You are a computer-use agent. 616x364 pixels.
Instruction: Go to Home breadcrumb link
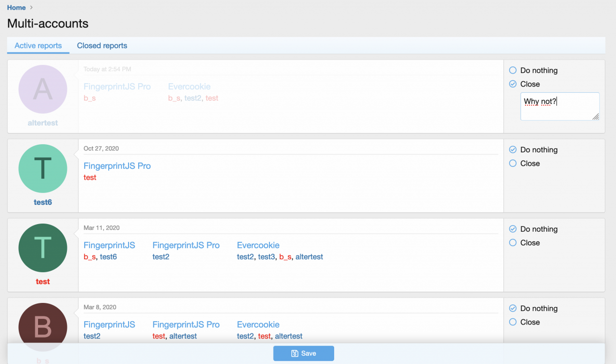click(16, 8)
